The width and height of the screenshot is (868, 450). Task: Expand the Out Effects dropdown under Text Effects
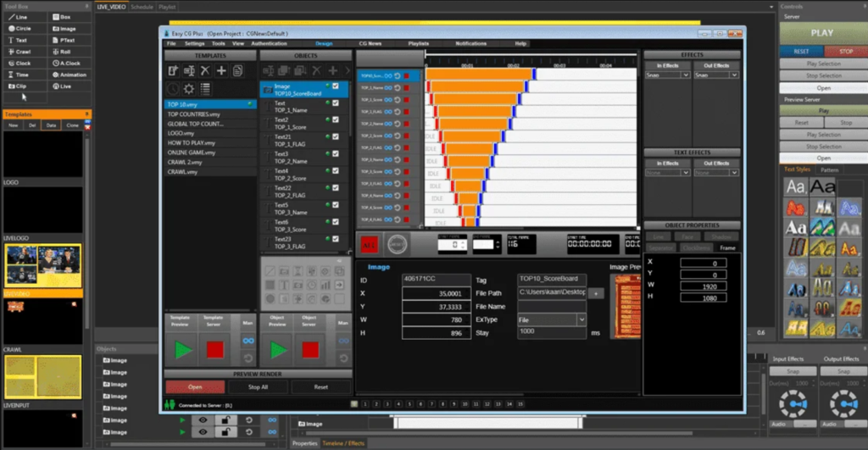click(716, 174)
